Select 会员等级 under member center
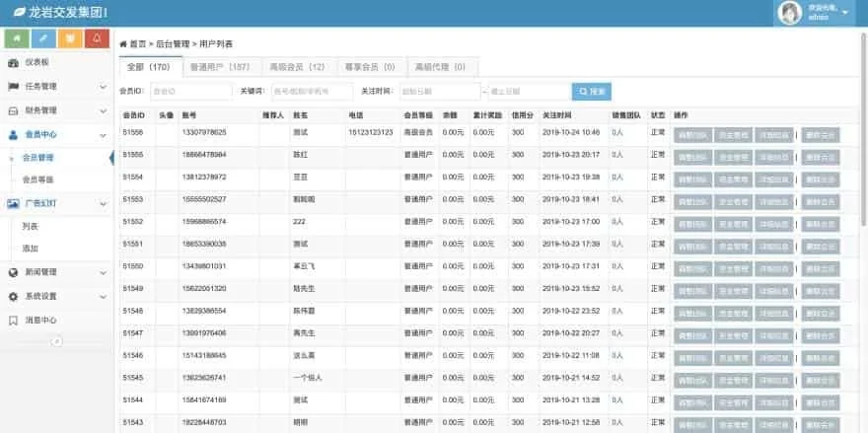This screenshot has width=868, height=433. [38, 180]
